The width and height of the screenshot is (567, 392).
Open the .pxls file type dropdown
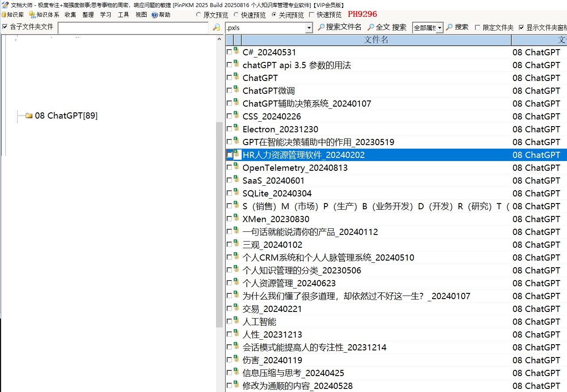(x=309, y=28)
